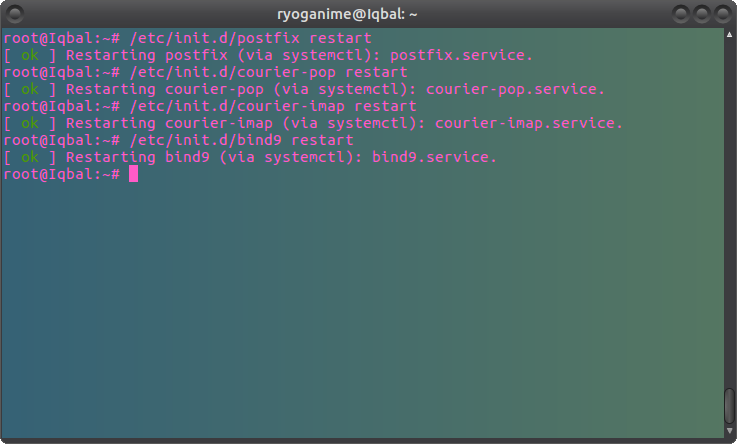Click the middle of three round title bar buttons

701,14
